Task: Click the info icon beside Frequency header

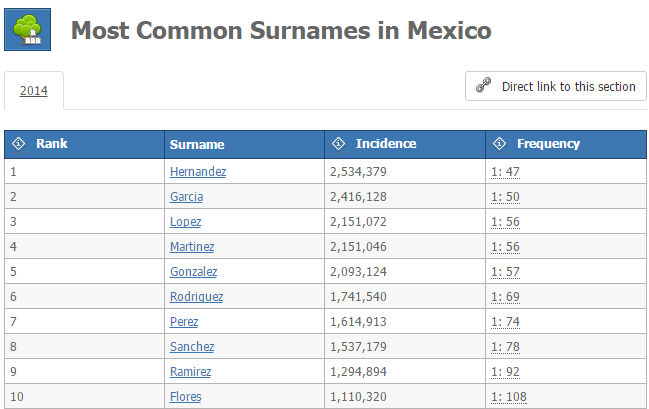Action: coord(499,144)
